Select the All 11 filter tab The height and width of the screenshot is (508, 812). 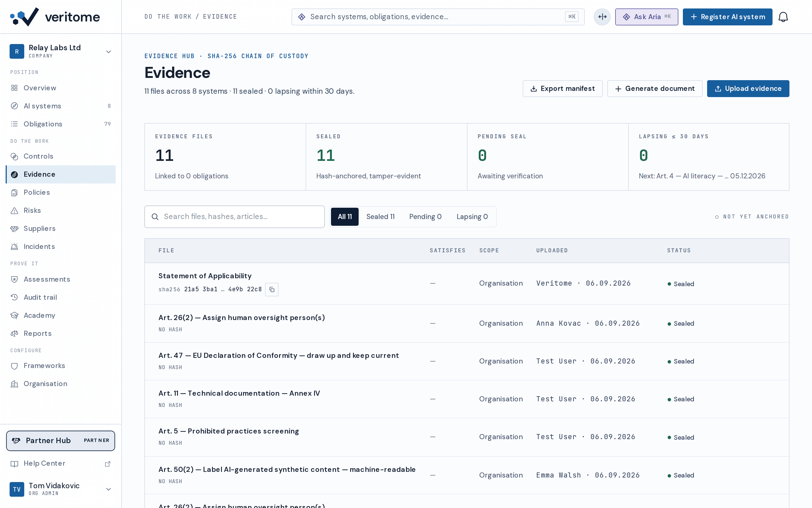(x=345, y=217)
